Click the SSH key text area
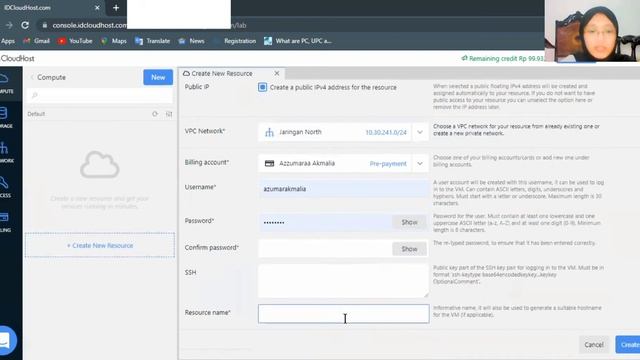Image resolution: width=640 pixels, height=360 pixels. [344, 281]
